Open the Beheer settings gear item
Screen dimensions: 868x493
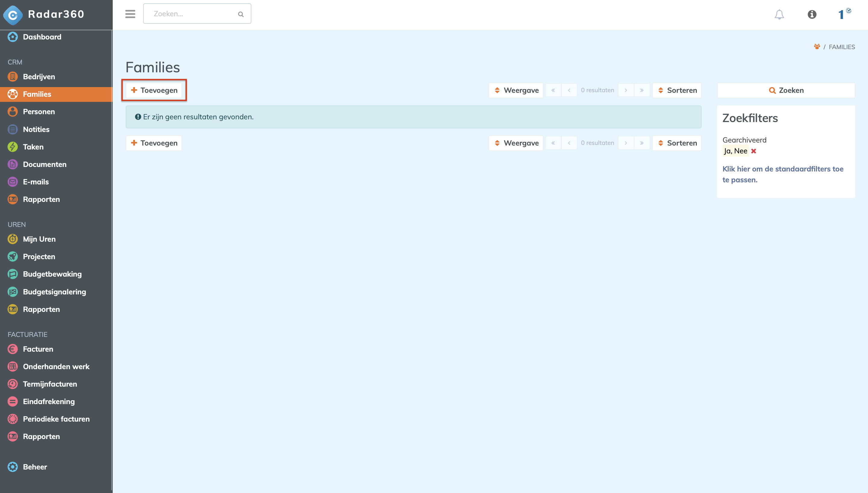tap(35, 467)
